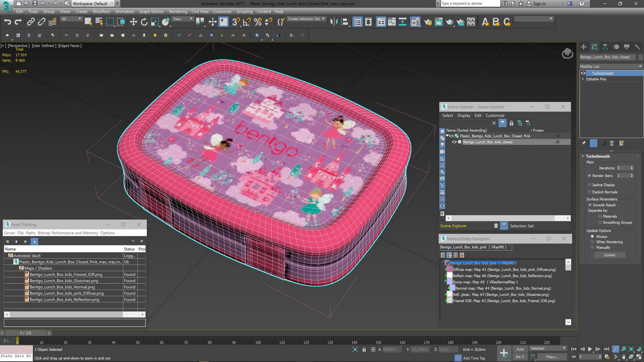Viewport: 644px width, 362px height.
Task: Open the All selection filter dropdown
Action: (x=71, y=19)
